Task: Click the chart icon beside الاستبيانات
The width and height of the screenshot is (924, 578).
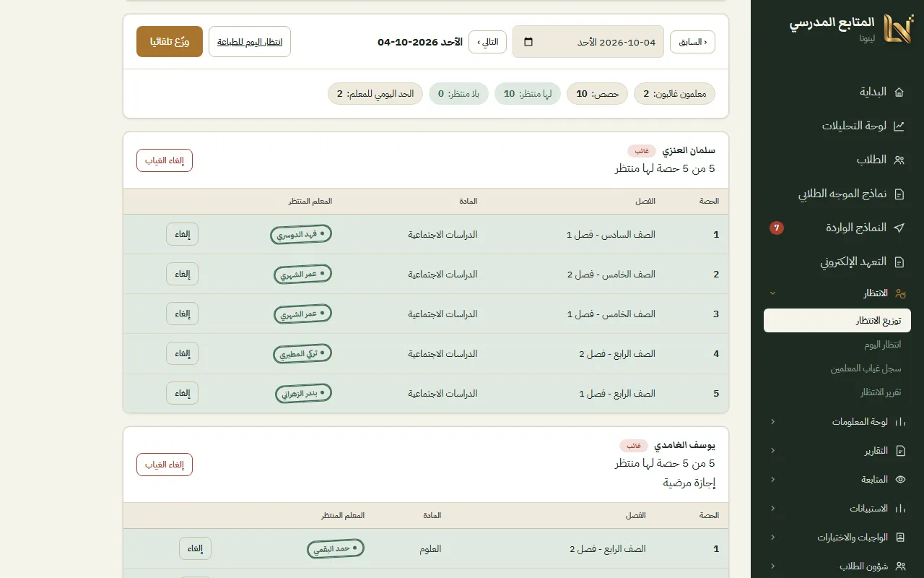Action: [x=900, y=509]
